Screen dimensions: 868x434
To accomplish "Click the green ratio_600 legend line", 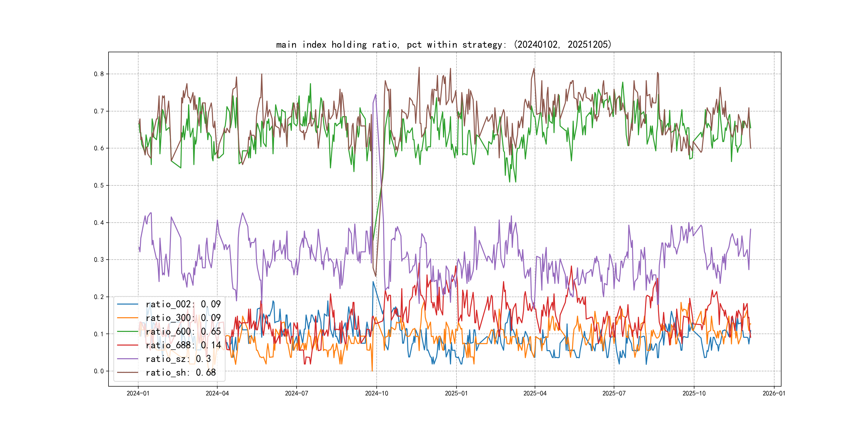I will point(128,332).
